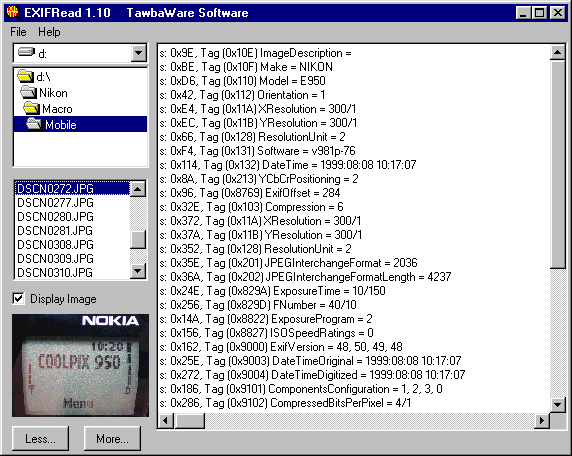The height and width of the screenshot is (456, 572).
Task: Click the EXIFRead app icon in title bar
Action: pyautogui.click(x=13, y=12)
